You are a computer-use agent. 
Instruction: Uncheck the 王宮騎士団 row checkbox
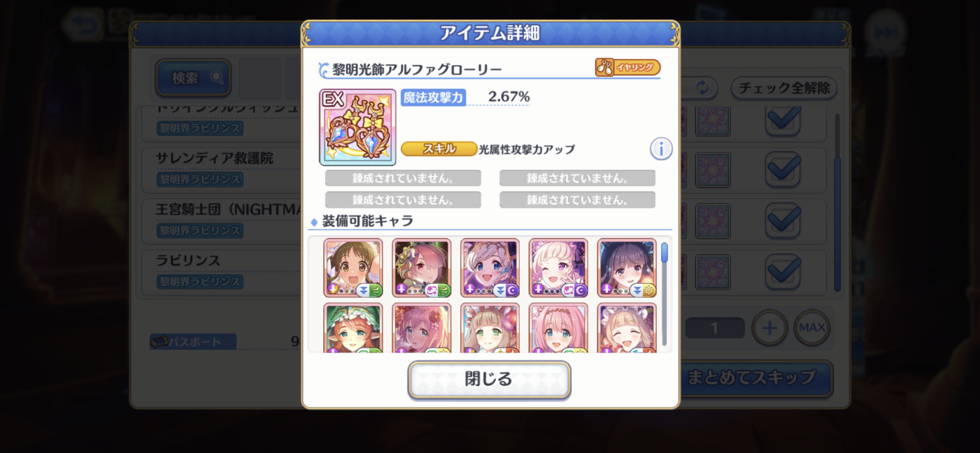783,221
